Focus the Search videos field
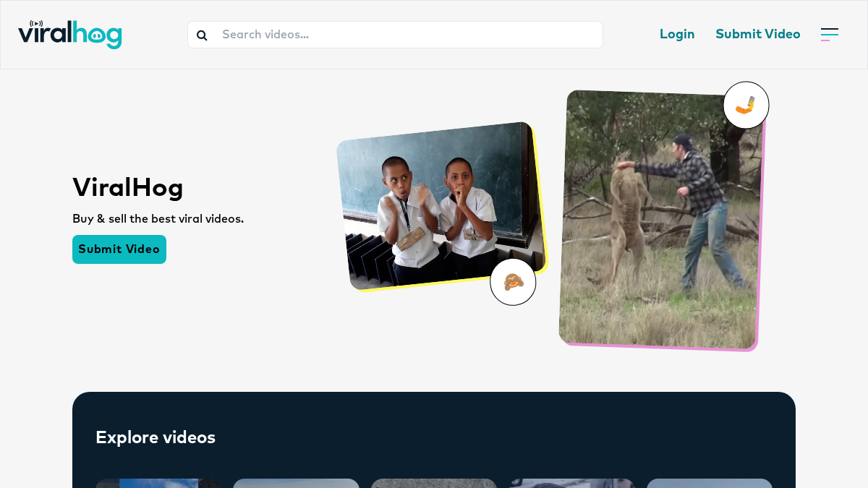 tap(395, 35)
